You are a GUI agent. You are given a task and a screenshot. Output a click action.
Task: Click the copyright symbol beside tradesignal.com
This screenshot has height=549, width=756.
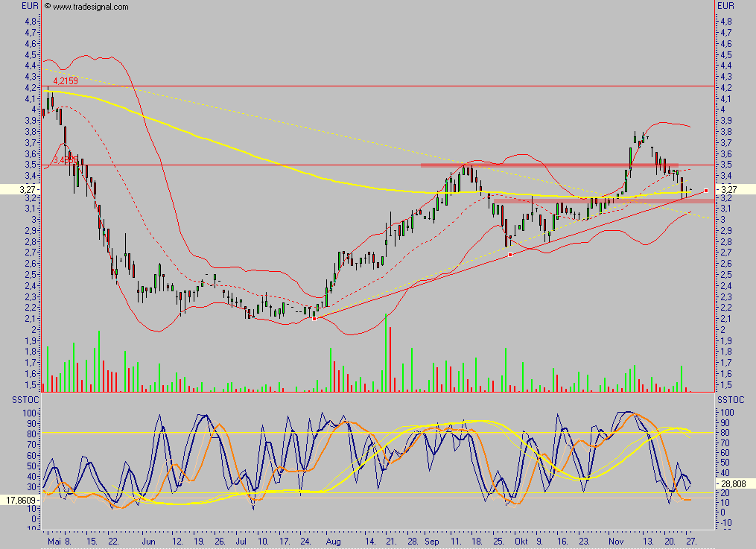(x=48, y=7)
